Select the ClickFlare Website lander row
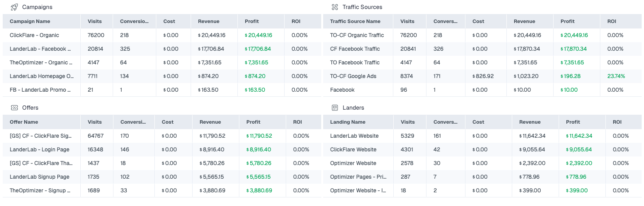Image resolution: width=644 pixels, height=206 pixels. click(x=353, y=149)
